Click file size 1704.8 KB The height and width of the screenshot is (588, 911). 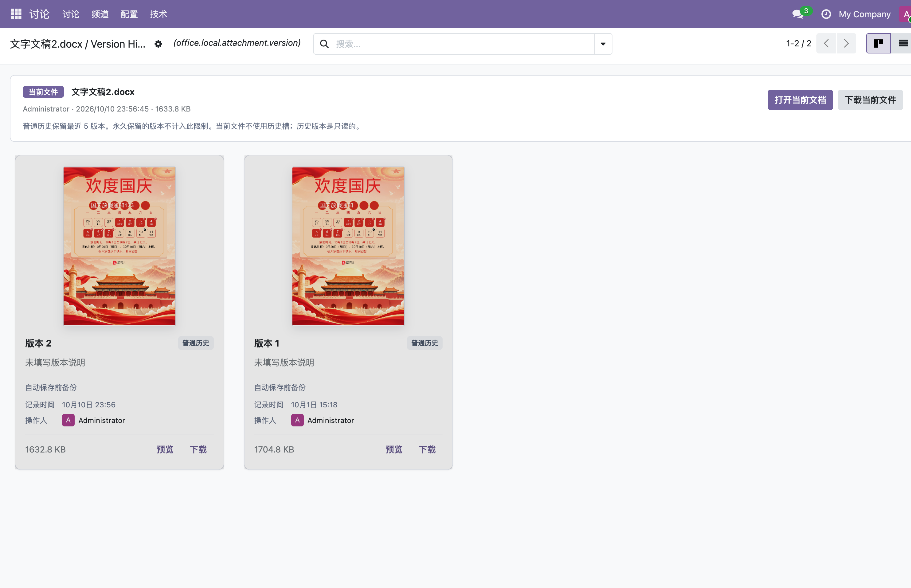pos(274,449)
